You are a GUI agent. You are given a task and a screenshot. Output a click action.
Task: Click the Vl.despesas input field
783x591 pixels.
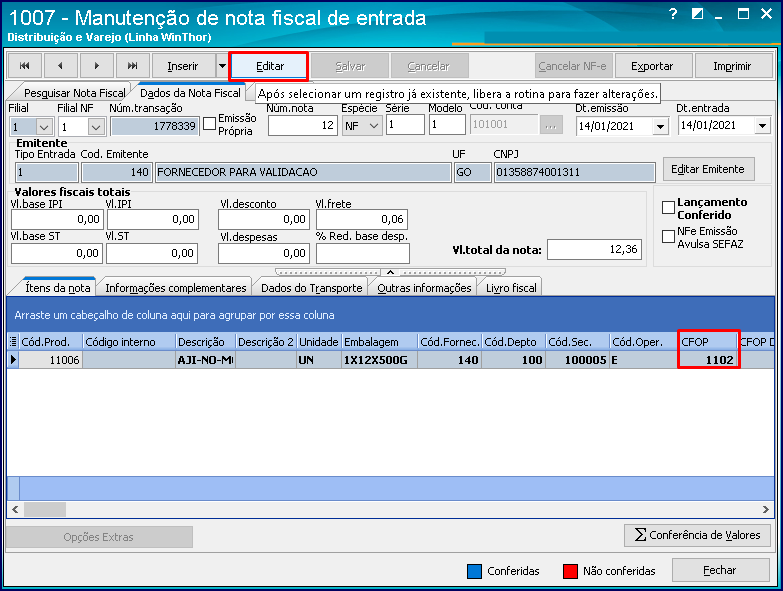click(264, 253)
